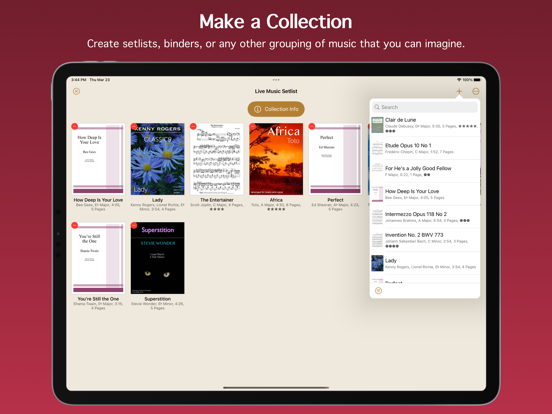The width and height of the screenshot is (552, 414).
Task: Open The Entertainer sheet music thumbnail
Action: [x=217, y=159]
